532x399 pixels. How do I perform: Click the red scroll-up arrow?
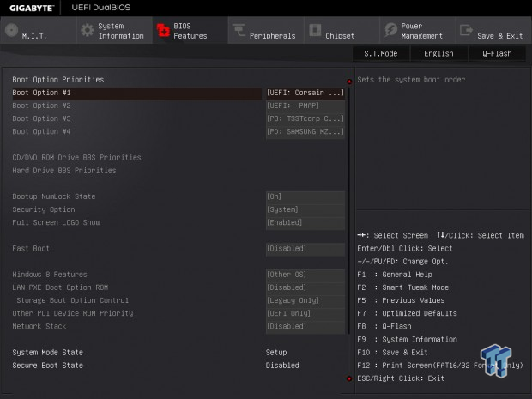[x=349, y=82]
